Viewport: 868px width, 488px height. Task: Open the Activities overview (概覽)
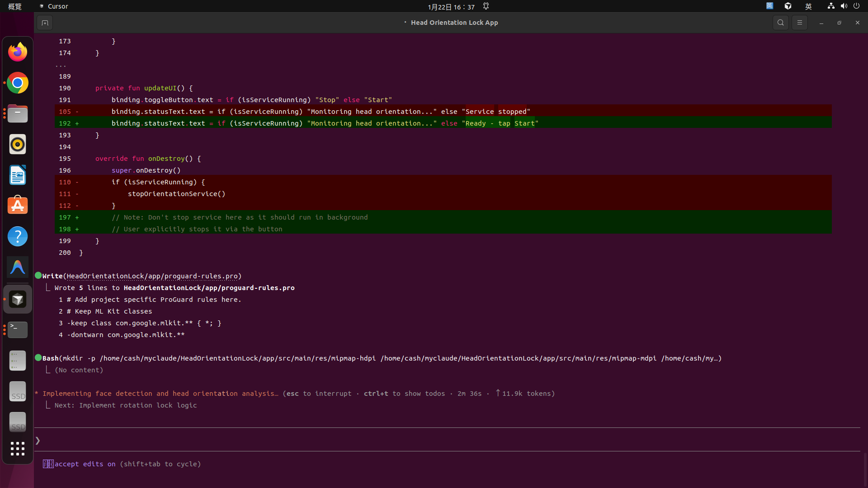tap(14, 6)
